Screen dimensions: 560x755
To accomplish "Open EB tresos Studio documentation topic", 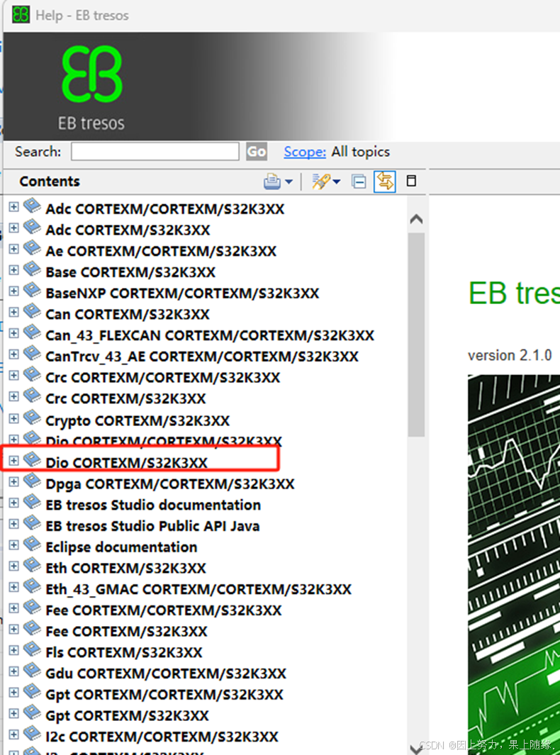I will (153, 505).
